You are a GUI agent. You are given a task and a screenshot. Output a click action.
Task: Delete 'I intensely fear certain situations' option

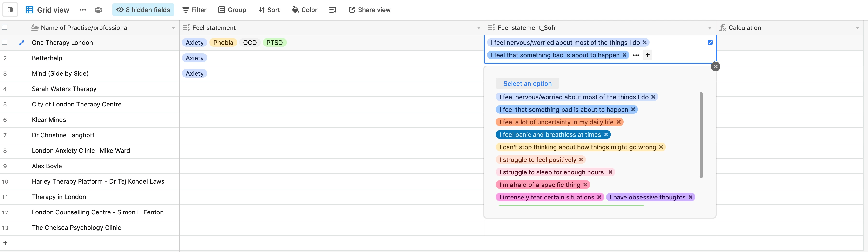click(599, 197)
